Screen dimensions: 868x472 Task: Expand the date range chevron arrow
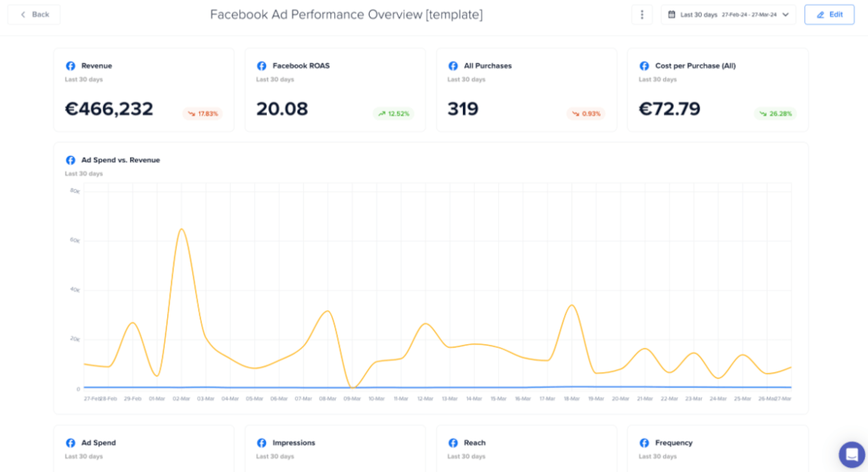tap(785, 15)
